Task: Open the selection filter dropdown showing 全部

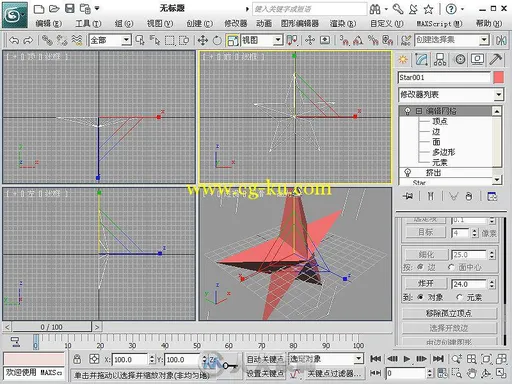Action: (x=110, y=40)
